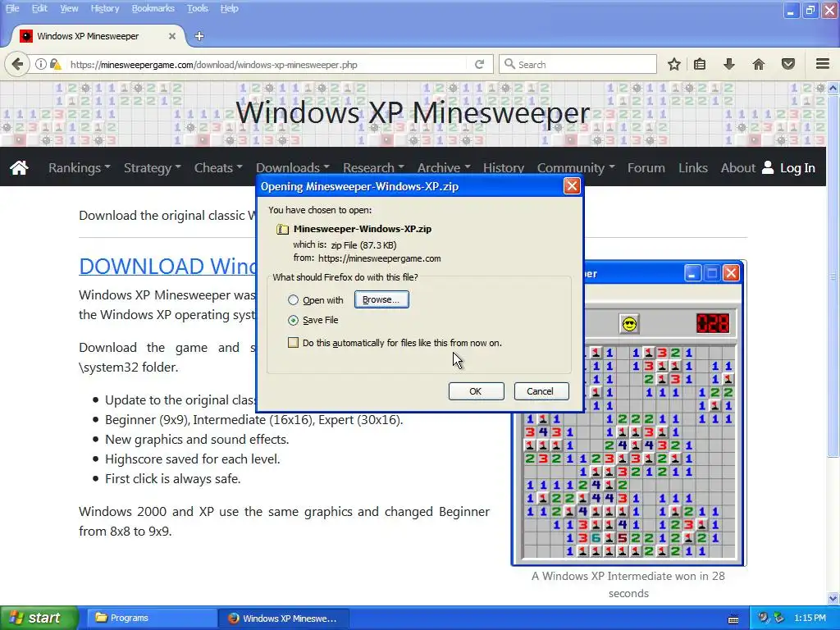Open a new tab with the plus icon
The image size is (840, 630).
(199, 36)
